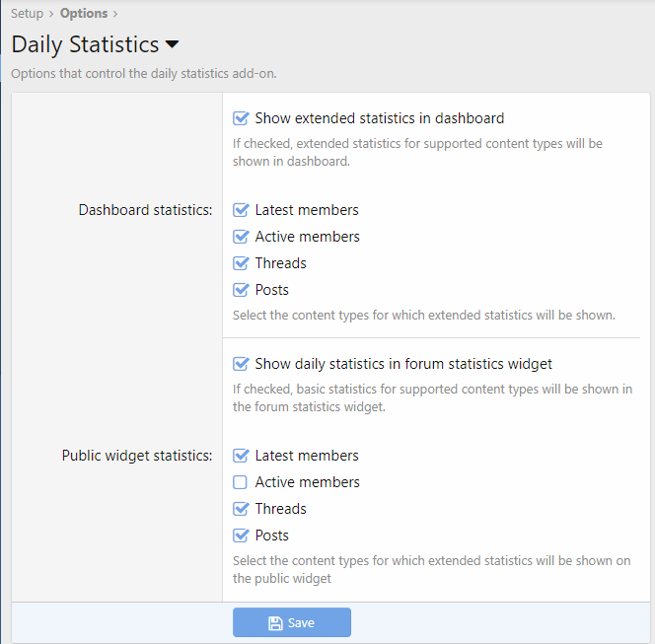Disable Show daily statistics in forum widget
The height and width of the screenshot is (644, 655).
241,364
